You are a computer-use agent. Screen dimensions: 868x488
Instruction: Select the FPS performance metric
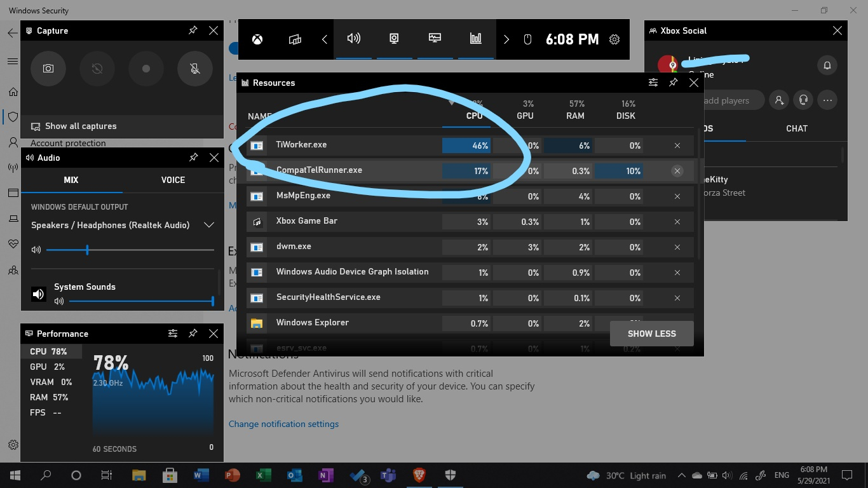[x=51, y=412]
